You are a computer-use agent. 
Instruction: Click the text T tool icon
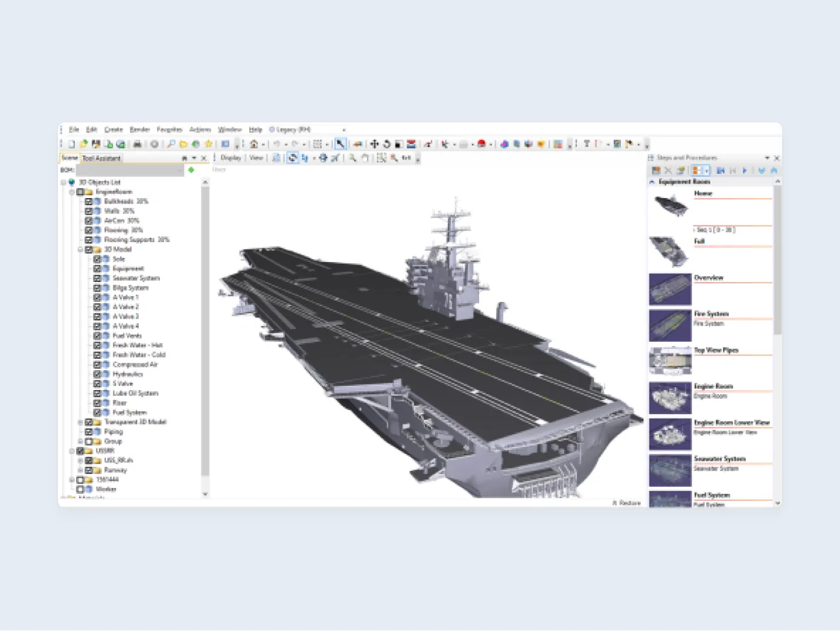tap(587, 144)
